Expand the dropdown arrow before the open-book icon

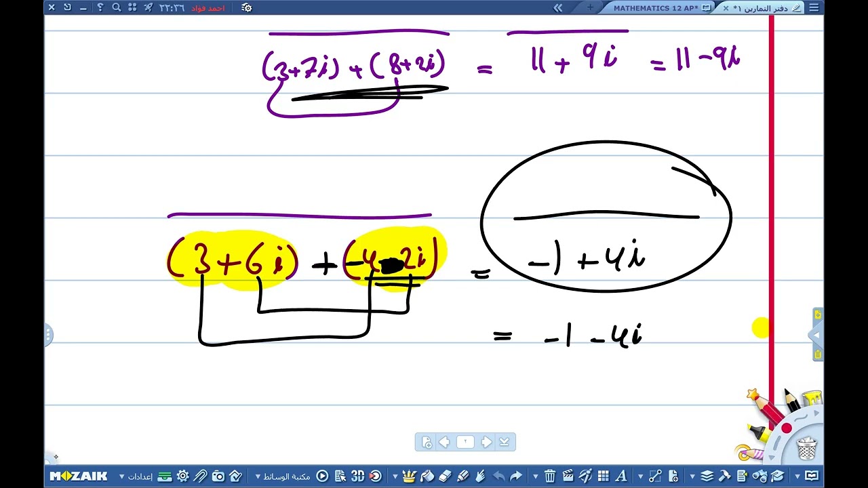(797, 476)
